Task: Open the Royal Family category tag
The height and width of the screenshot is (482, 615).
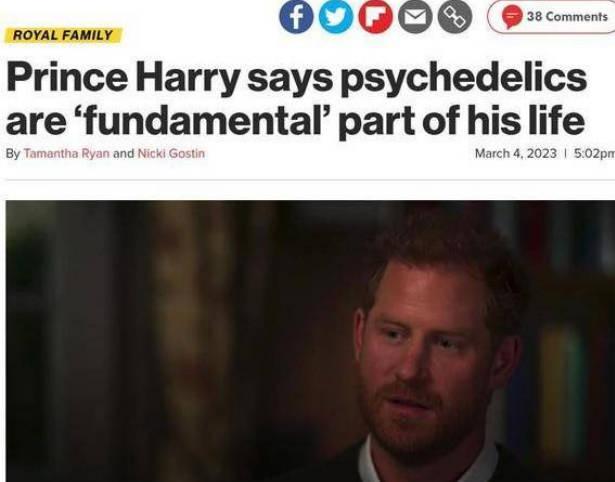Action: pyautogui.click(x=63, y=35)
